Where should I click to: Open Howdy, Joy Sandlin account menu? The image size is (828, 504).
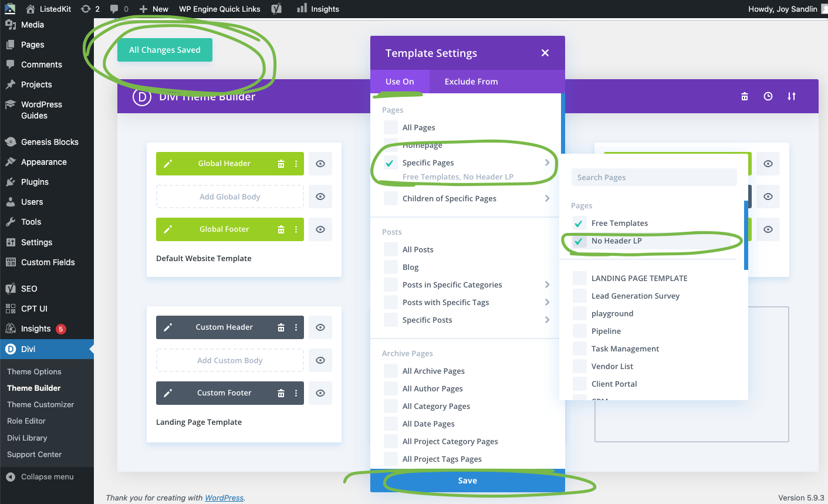point(787,9)
